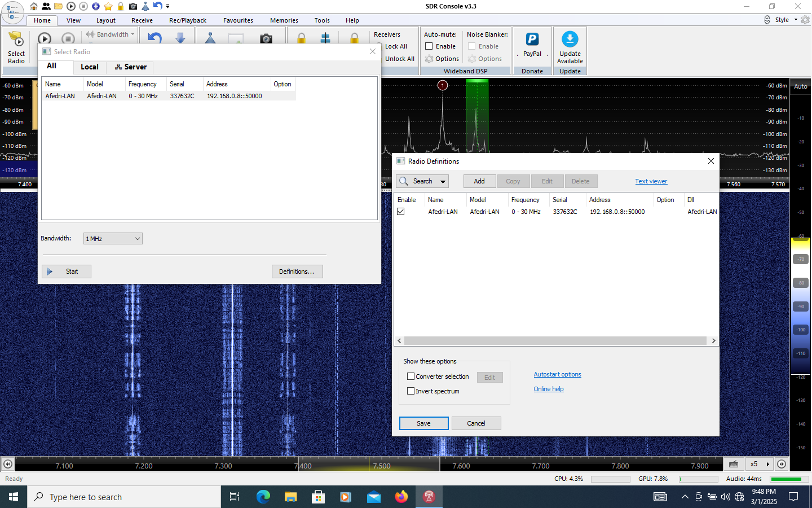Click the home icon in quick access toolbar
812x508 pixels.
(x=34, y=6)
